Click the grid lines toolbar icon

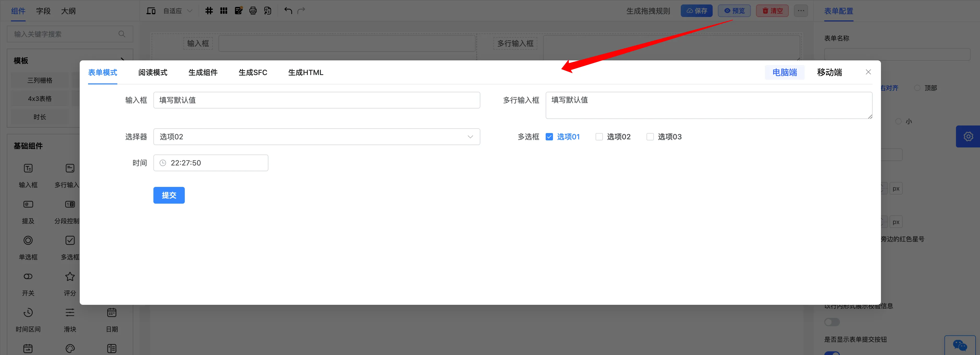click(209, 11)
